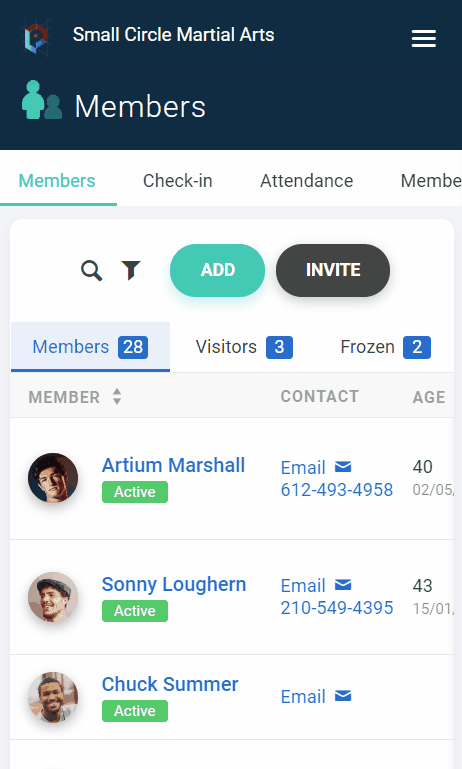This screenshot has height=769, width=462.
Task: Click envelope icon for Artium Marshall
Action: (x=343, y=466)
